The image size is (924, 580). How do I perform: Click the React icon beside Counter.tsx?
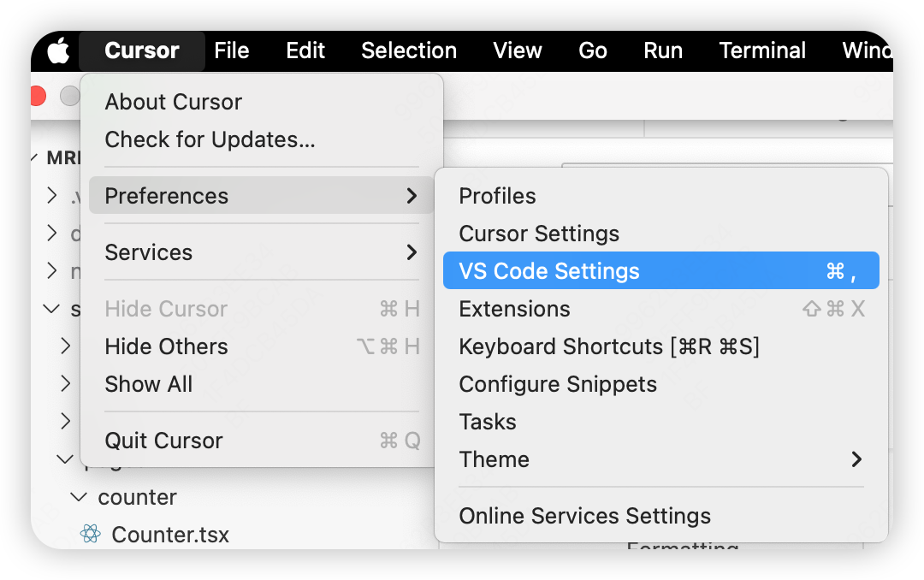tap(90, 534)
